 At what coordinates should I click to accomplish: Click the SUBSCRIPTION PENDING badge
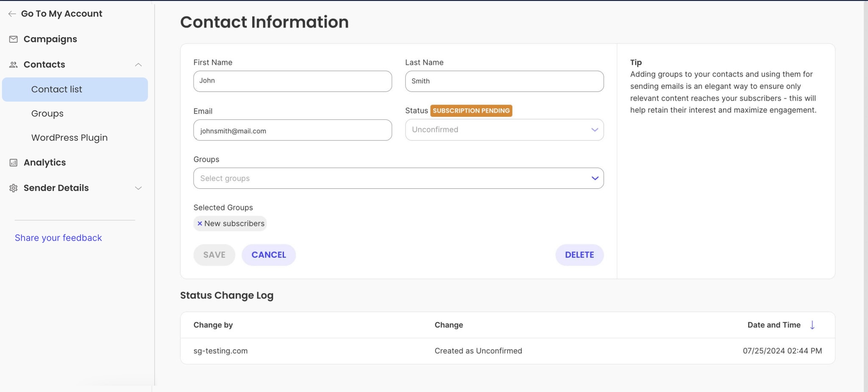(471, 110)
